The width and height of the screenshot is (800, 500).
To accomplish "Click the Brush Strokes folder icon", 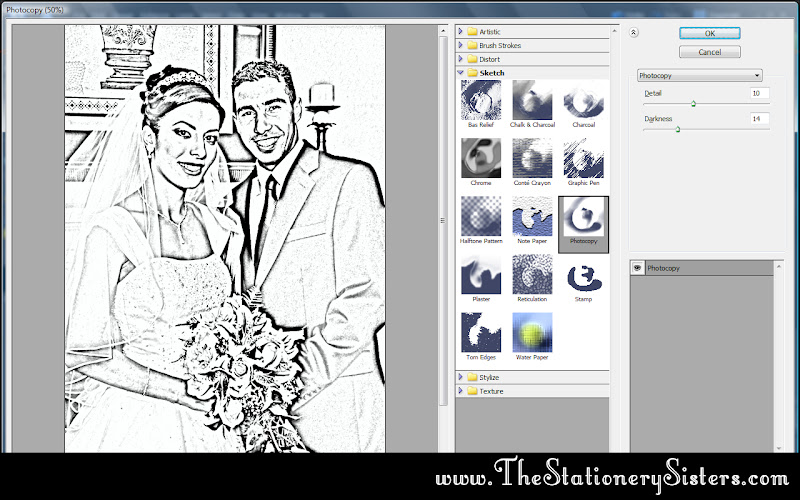I will point(472,45).
